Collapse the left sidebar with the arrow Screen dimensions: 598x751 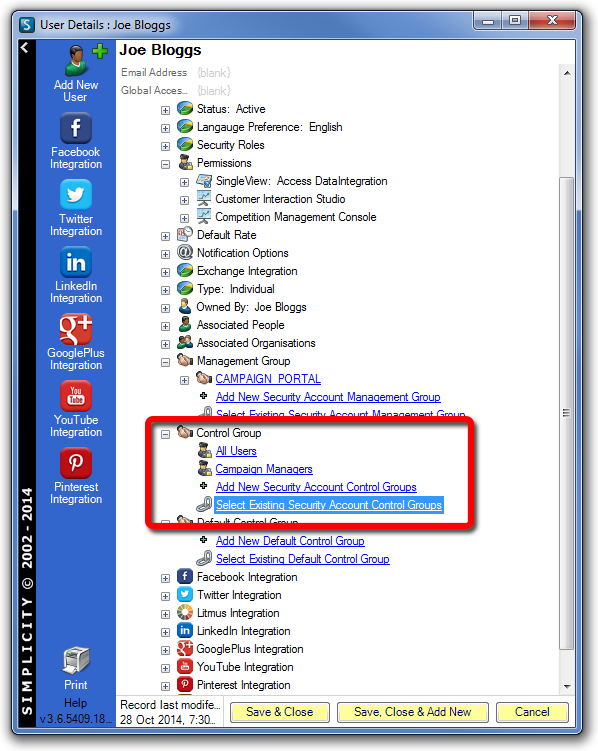[25, 47]
